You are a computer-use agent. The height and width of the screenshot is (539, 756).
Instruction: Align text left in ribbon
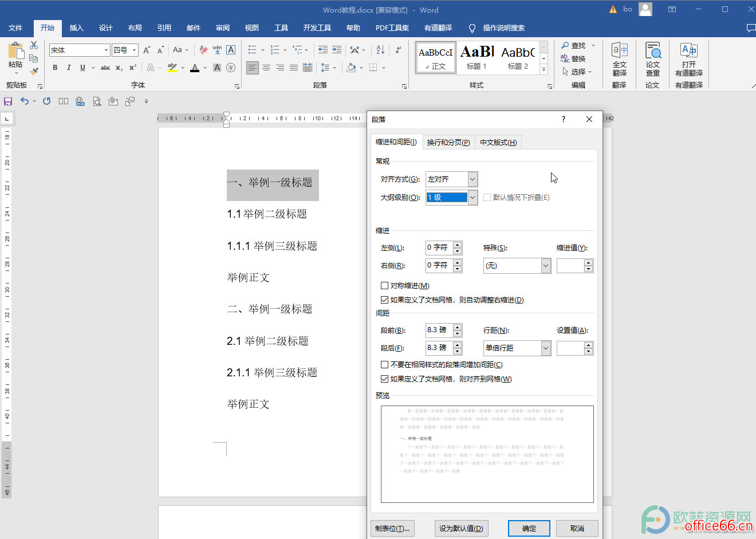(x=253, y=68)
